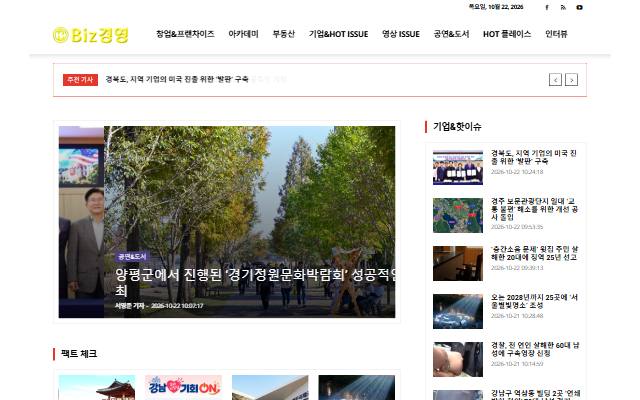Open article 층간소음 문제 징역 25년 선고
This screenshot has width=640, height=400.
[534, 253]
